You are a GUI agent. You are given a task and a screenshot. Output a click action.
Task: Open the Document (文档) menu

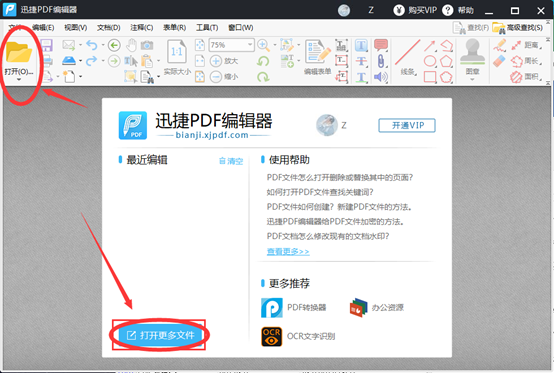point(108,28)
